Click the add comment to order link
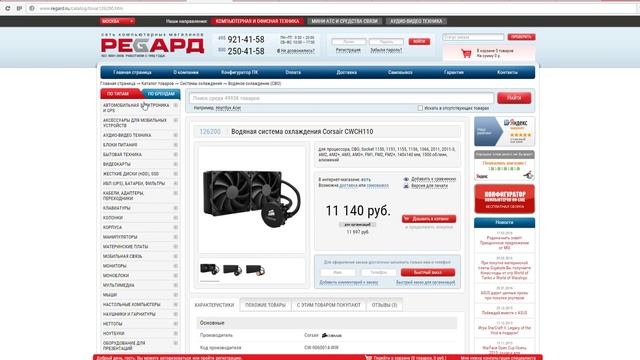This screenshot has width=640, height=360. pyautogui.click(x=349, y=282)
